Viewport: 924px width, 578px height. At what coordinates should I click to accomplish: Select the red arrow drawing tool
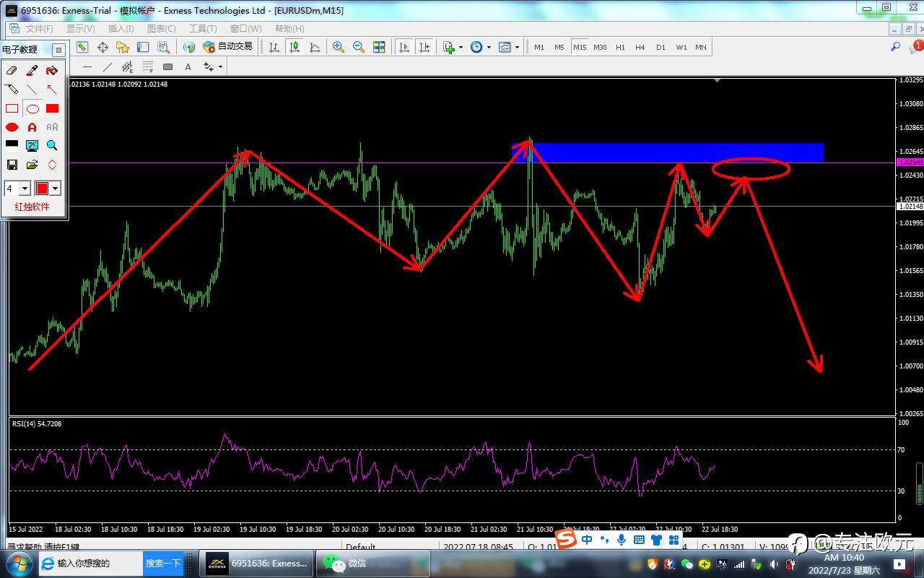point(52,90)
